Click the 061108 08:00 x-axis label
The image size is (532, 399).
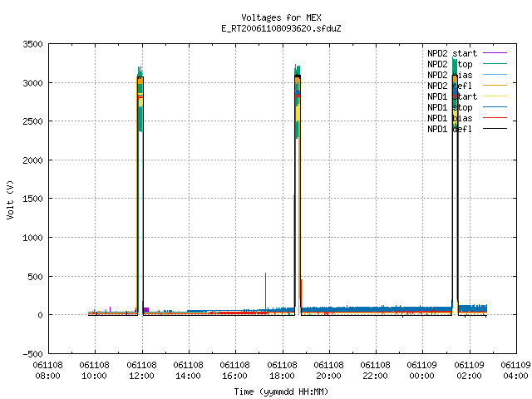pos(47,371)
